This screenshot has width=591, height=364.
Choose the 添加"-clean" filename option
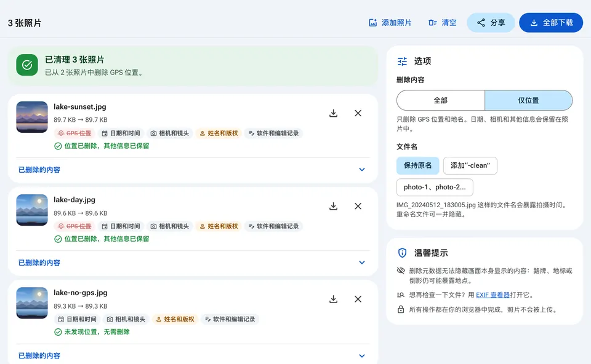coord(470,165)
